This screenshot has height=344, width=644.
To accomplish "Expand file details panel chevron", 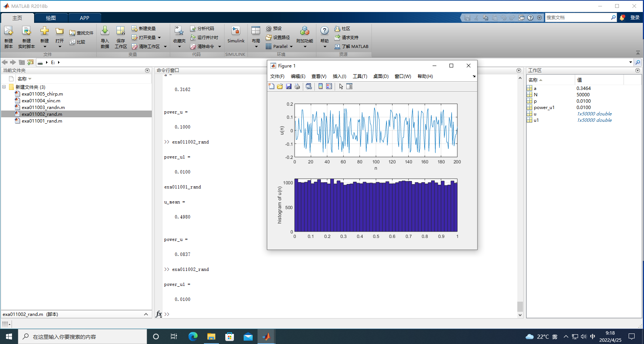I will (146, 314).
